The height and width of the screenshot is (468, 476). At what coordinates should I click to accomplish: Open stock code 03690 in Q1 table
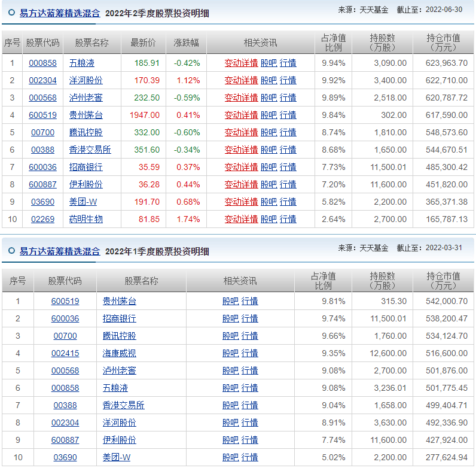click(x=65, y=457)
